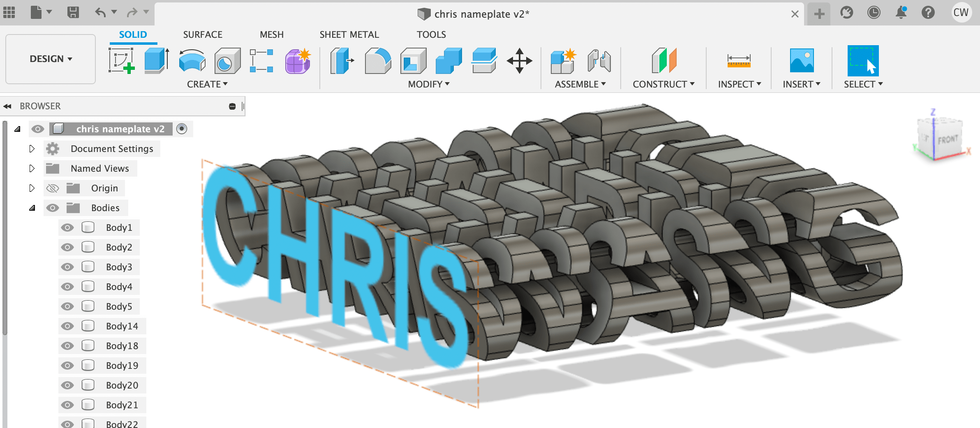Toggle visibility of chris nameplate v2
The image size is (980, 428).
[x=38, y=129]
